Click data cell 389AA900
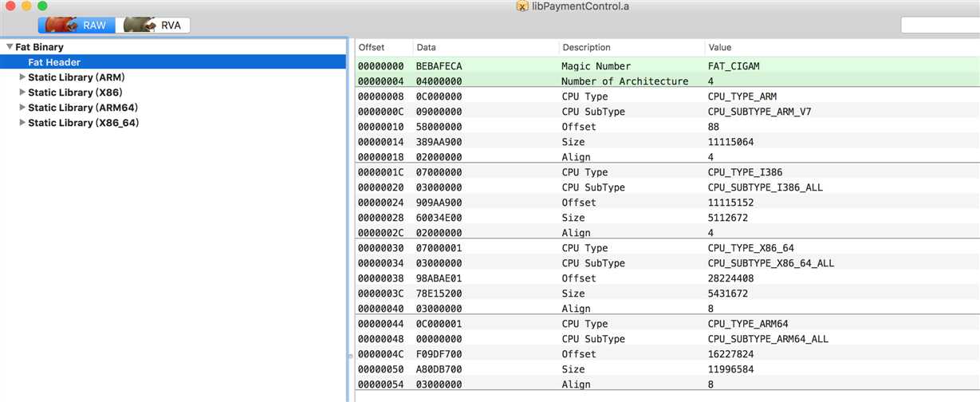 (439, 142)
